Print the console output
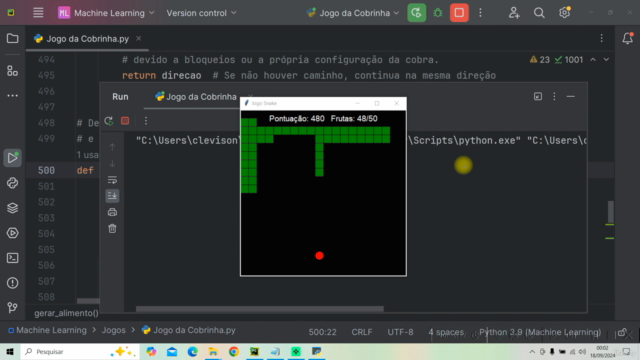640x360 pixels. click(x=112, y=212)
